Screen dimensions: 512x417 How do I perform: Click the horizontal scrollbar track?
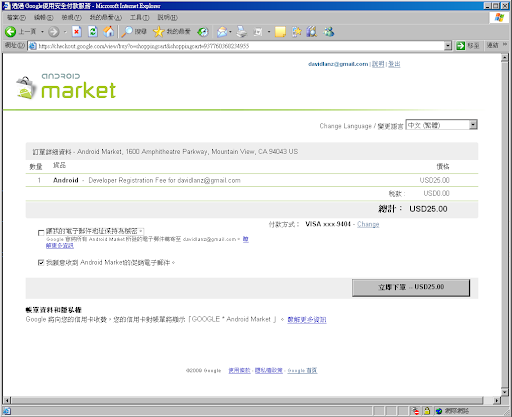click(x=247, y=400)
